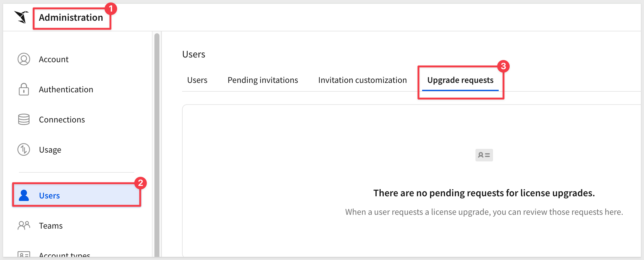
Task: Click the blue Users person icon
Action: pos(24,195)
